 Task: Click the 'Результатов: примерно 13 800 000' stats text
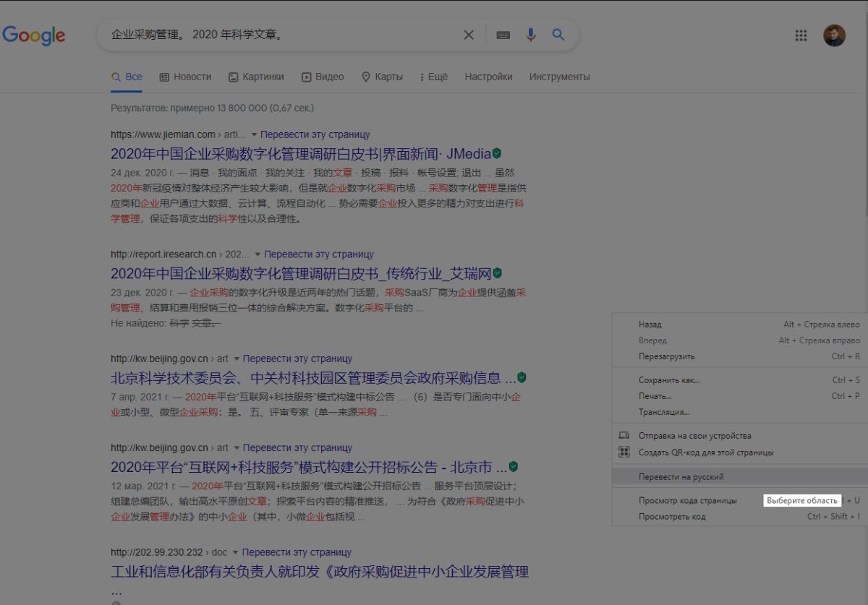(212, 108)
